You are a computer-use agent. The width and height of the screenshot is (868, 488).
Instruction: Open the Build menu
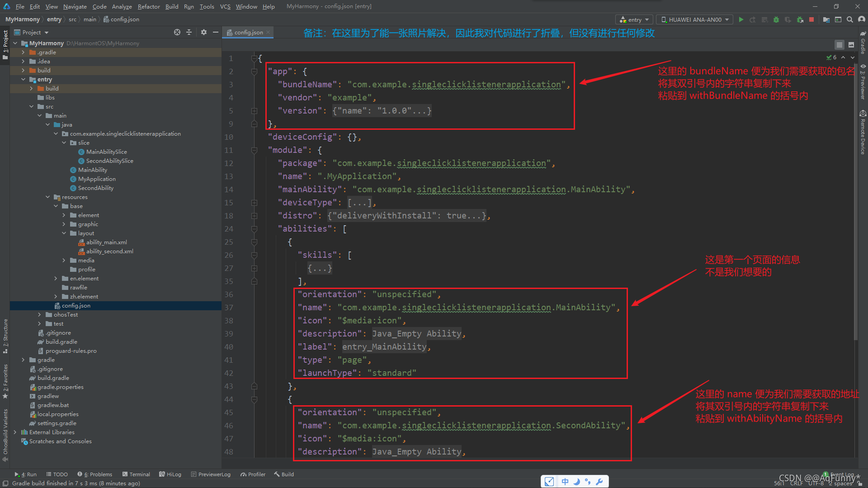172,6
